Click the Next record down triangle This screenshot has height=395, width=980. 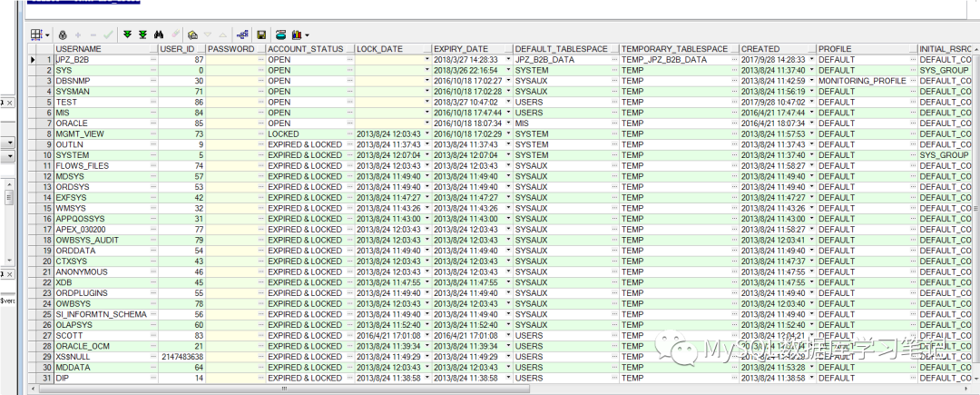point(208,35)
